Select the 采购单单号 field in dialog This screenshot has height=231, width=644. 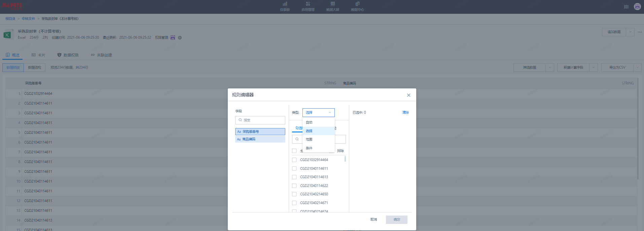[260, 131]
